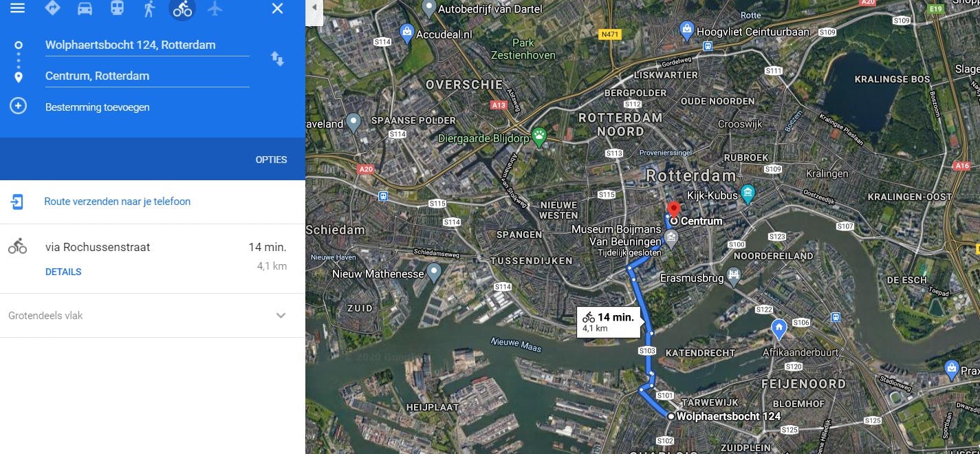
Task: Open DETAILS for the Rochussenstraat route
Action: click(63, 272)
